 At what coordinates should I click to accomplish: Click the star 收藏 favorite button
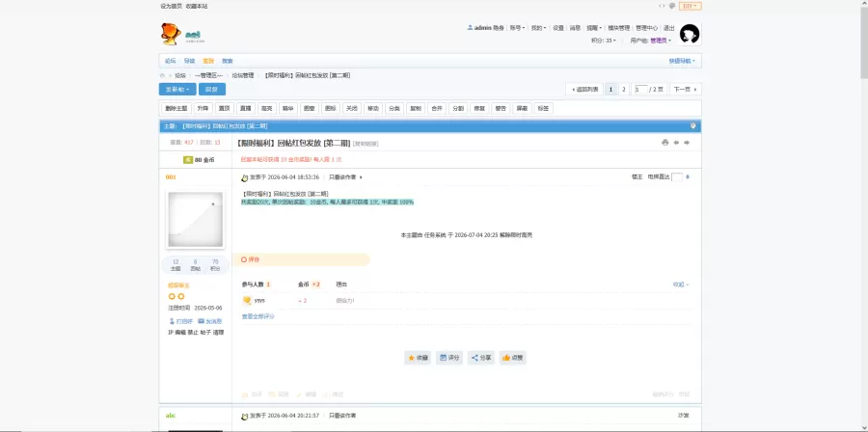click(x=418, y=358)
